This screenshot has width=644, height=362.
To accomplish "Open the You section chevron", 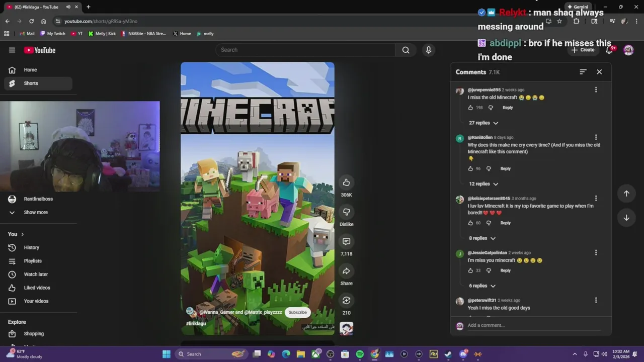I will coord(22,234).
